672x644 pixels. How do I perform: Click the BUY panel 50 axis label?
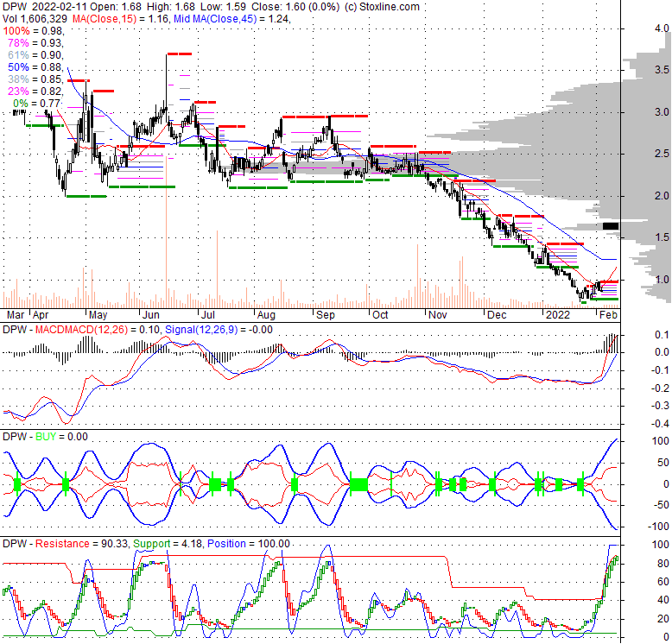(x=662, y=463)
